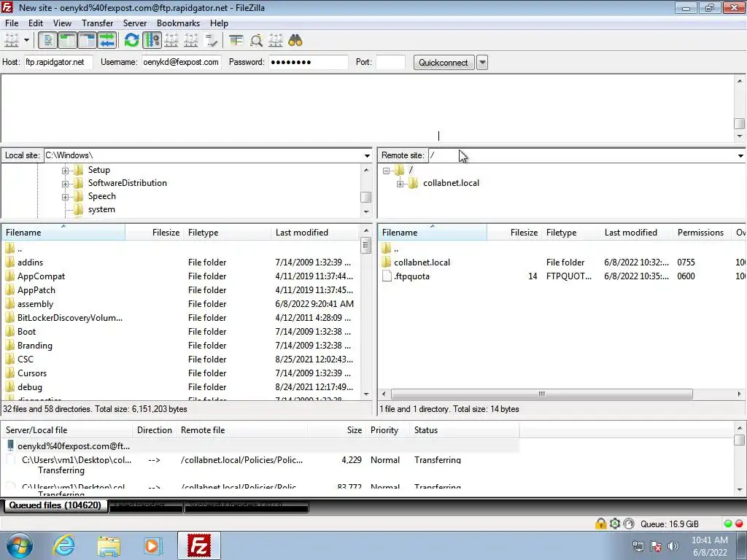Image resolution: width=747 pixels, height=560 pixels.
Task: Open the speed limits gear status icon
Action: [615, 524]
